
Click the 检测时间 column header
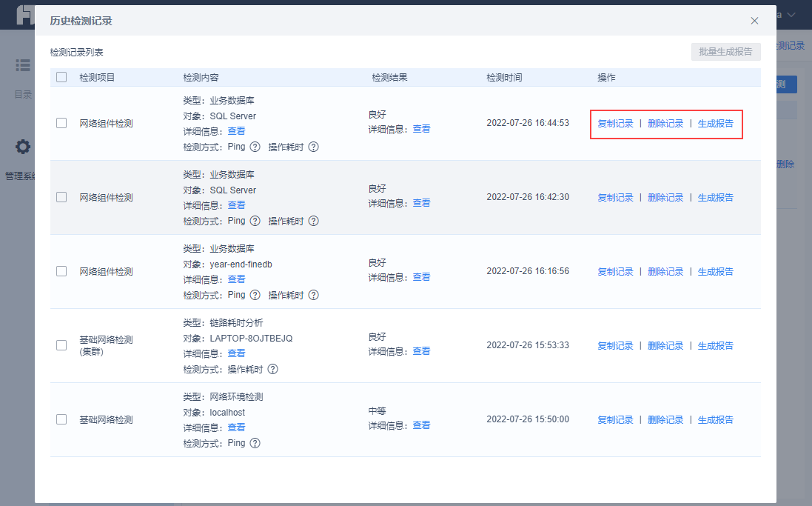coord(504,77)
